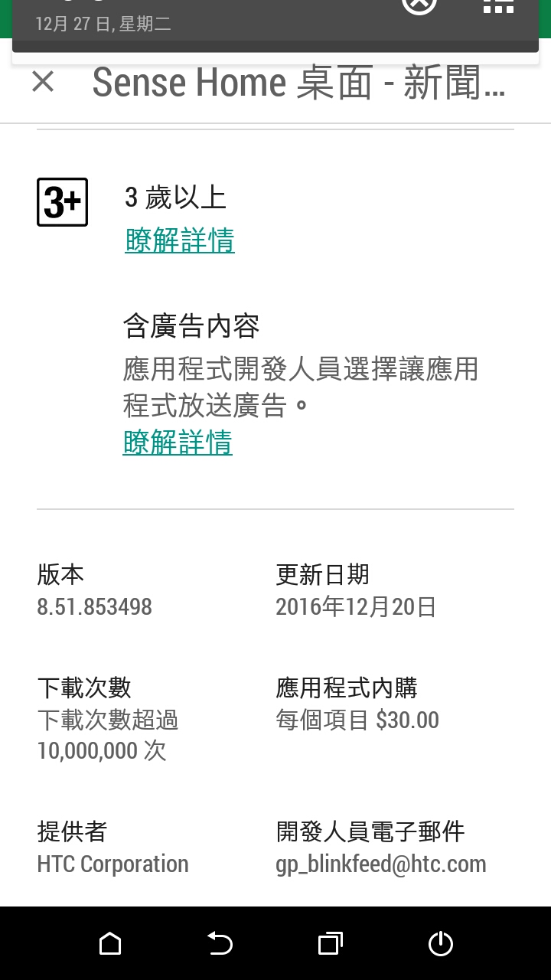The image size is (551, 980).
Task: Open recent apps overview icon
Action: (331, 944)
